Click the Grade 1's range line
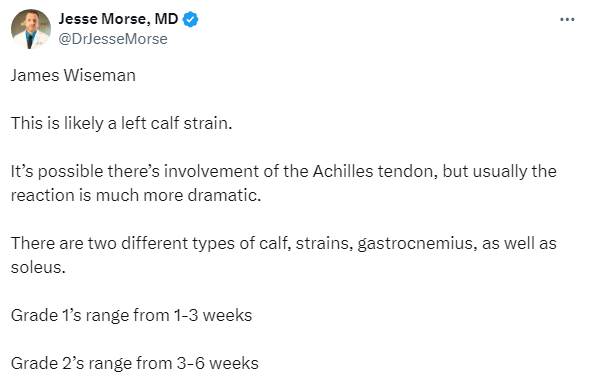The height and width of the screenshot is (378, 589). coord(131,316)
